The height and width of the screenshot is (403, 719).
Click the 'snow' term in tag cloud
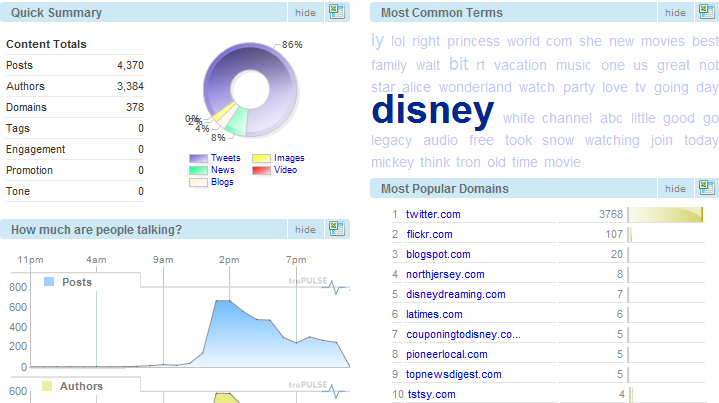click(x=558, y=140)
